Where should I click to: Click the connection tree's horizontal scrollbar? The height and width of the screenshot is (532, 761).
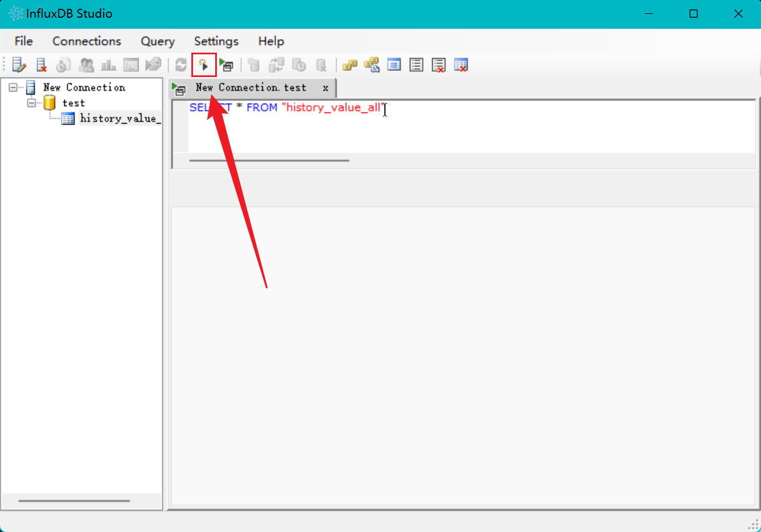click(74, 501)
